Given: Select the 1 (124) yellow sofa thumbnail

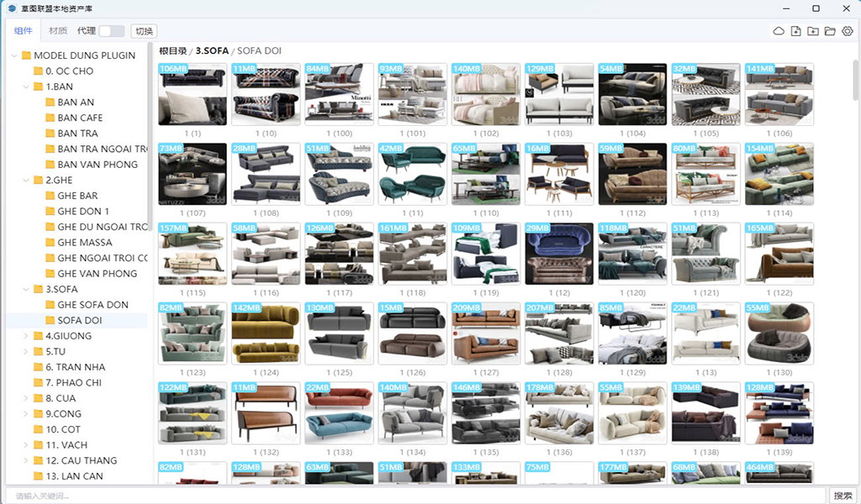Looking at the screenshot, I should pyautogui.click(x=266, y=333).
